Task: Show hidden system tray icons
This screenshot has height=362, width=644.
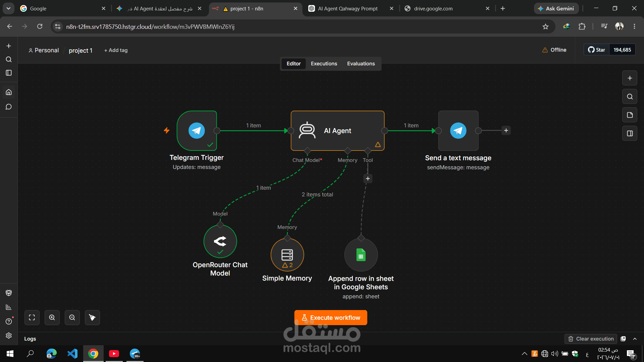Action: [525, 354]
